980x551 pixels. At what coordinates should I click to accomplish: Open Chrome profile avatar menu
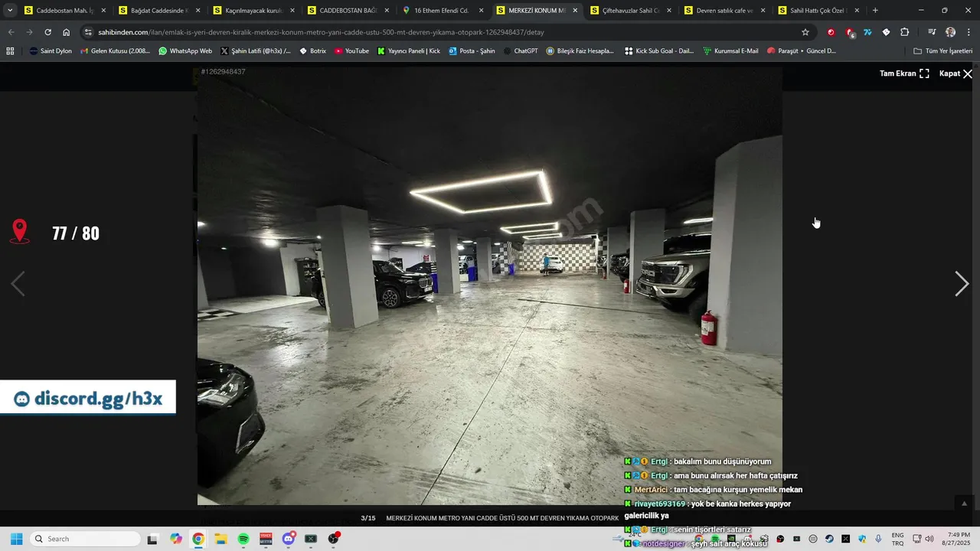[950, 32]
